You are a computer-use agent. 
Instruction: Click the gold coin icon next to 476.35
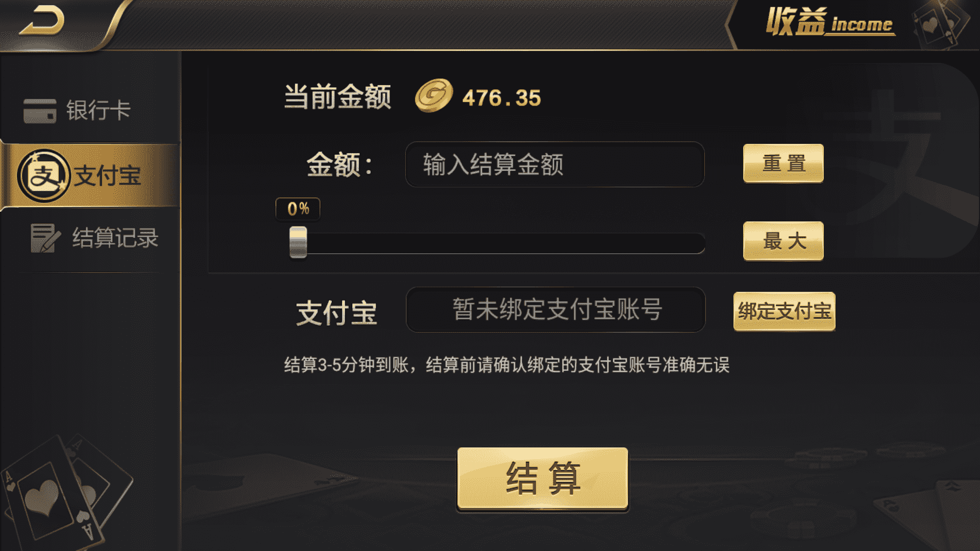[x=432, y=98]
